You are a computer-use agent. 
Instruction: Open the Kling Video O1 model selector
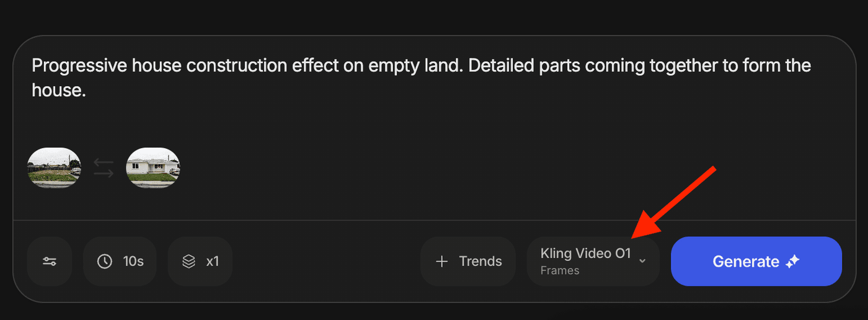[x=585, y=254]
